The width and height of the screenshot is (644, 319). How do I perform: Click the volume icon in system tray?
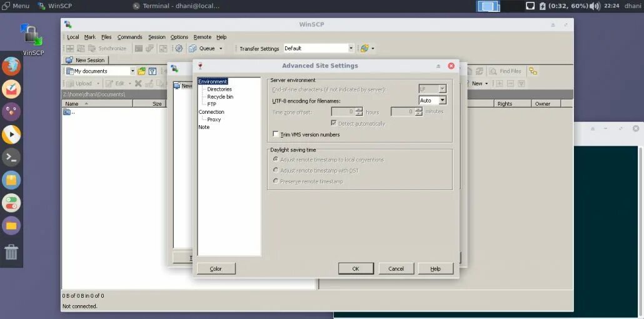pos(595,6)
